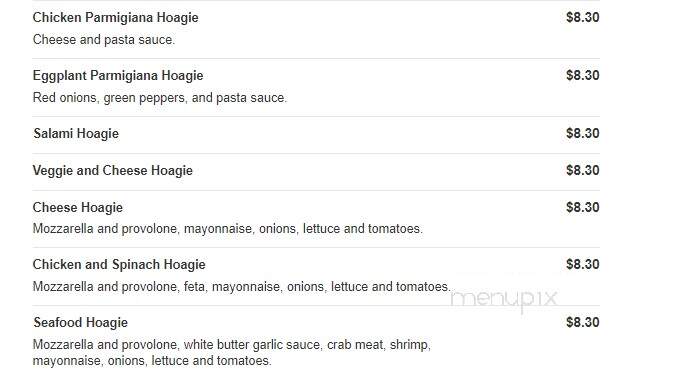
Task: Click the 'Cheese and pasta sauce' description
Action: [104, 40]
